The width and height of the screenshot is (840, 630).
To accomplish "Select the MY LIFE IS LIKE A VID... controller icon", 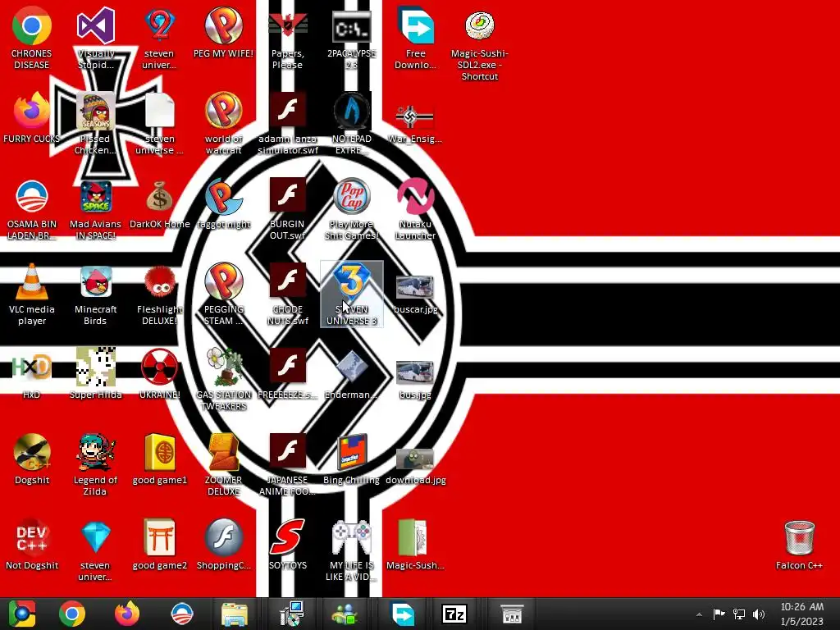I will pyautogui.click(x=351, y=550).
